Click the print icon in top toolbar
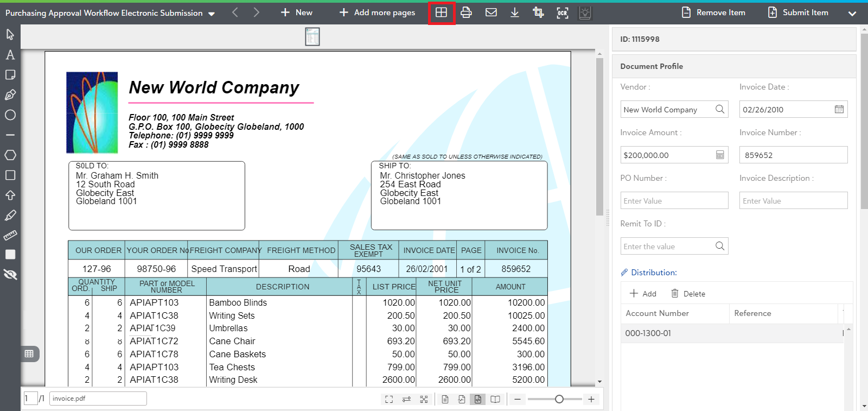 pyautogui.click(x=466, y=12)
